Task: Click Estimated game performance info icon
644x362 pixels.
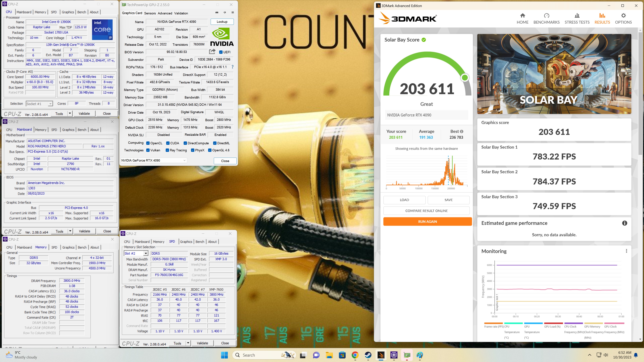Action: click(625, 223)
